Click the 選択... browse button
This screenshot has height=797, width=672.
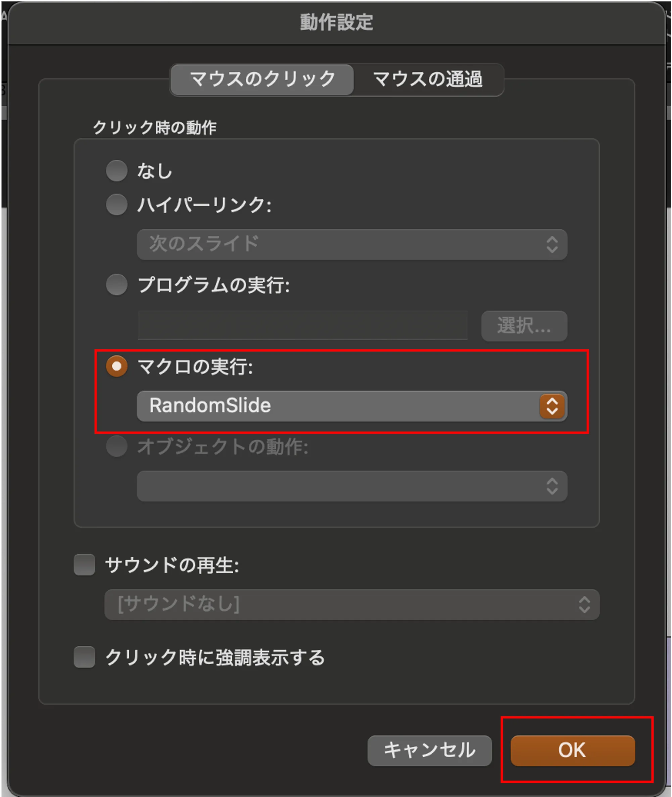(x=524, y=326)
